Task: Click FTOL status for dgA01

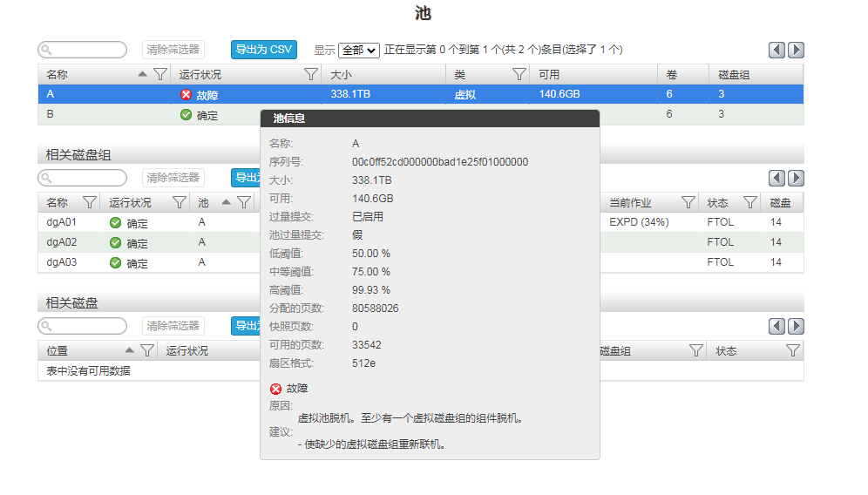Action: tap(720, 222)
